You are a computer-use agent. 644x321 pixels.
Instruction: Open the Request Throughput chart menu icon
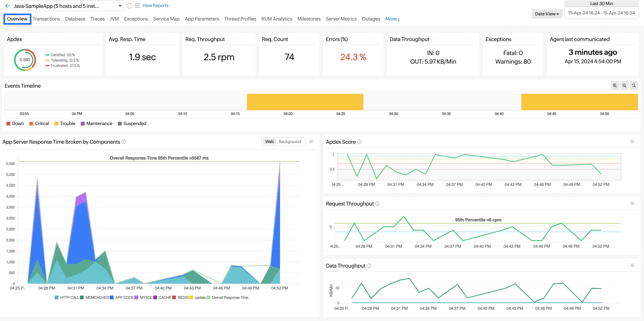[x=632, y=204]
